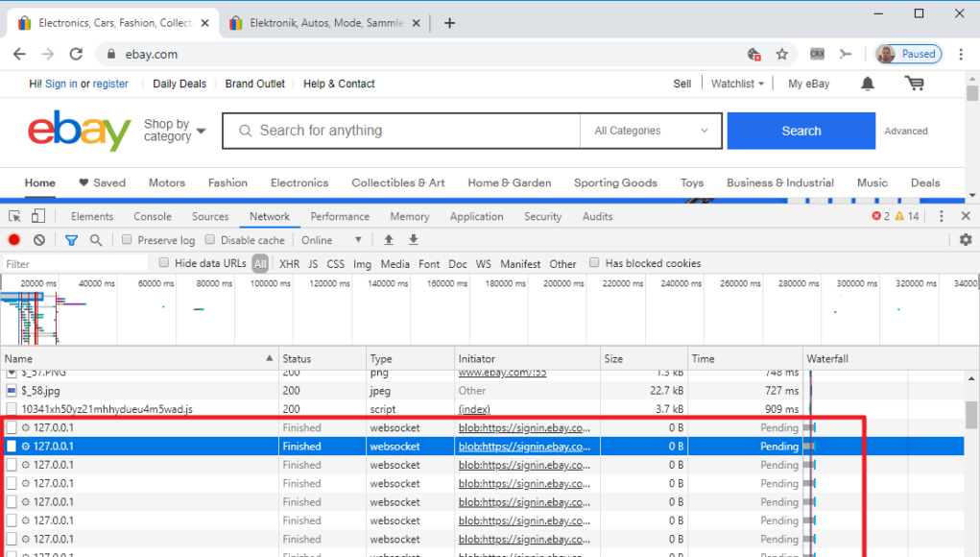
Task: Click the blue Search button
Action: coord(801,131)
